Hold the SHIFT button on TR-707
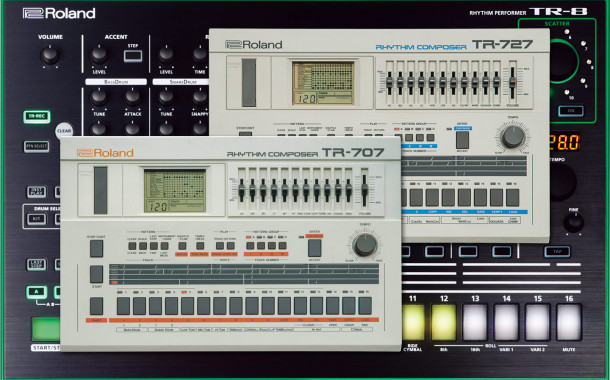610x380 pixels. pos(96,306)
